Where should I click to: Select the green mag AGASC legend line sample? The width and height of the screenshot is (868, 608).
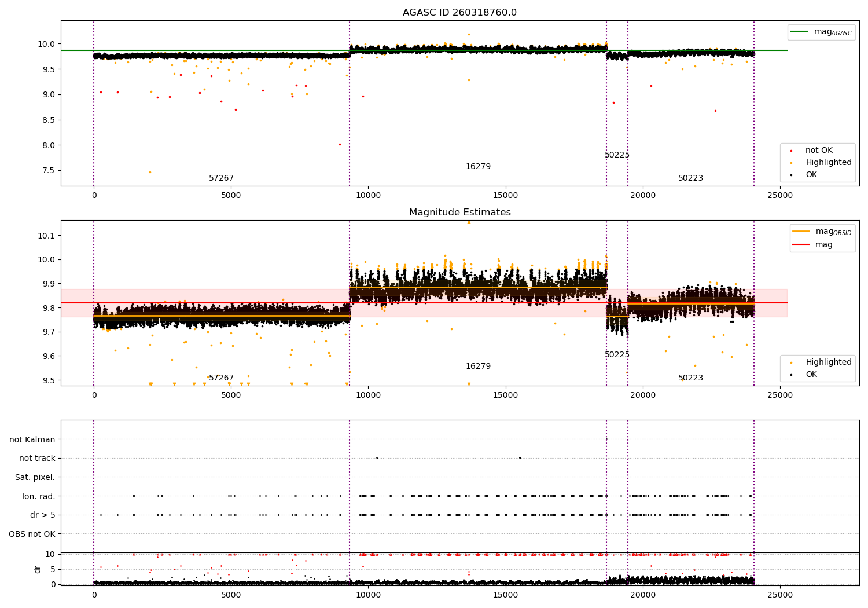tap(800, 32)
